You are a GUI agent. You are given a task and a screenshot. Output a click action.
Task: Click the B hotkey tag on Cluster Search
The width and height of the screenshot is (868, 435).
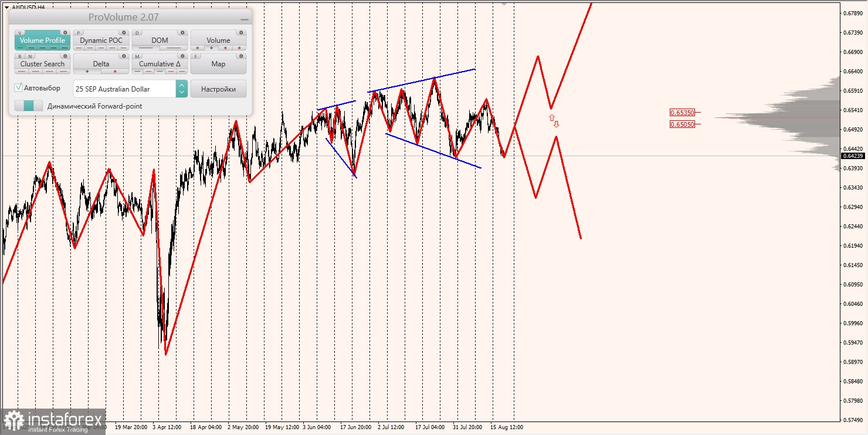click(x=20, y=56)
